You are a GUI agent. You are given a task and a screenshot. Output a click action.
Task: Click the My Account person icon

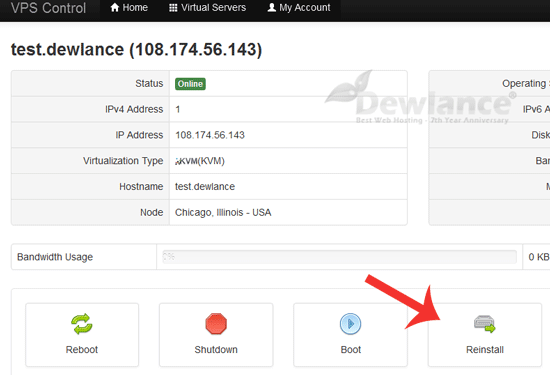click(271, 7)
